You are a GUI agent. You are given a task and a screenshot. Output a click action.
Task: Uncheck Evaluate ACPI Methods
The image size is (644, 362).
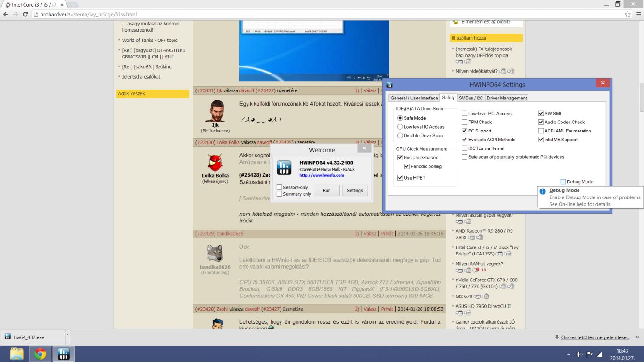tap(464, 140)
